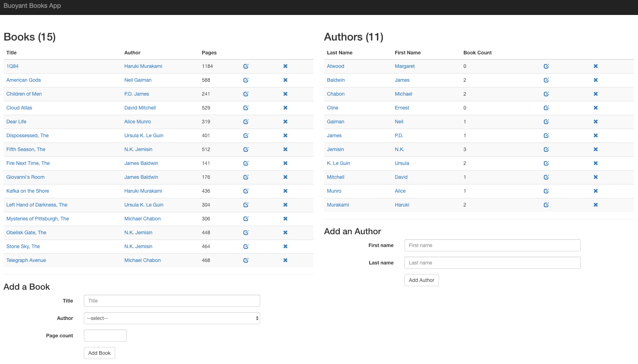Edit the book 1Q84
The width and height of the screenshot is (638, 364).
point(246,66)
